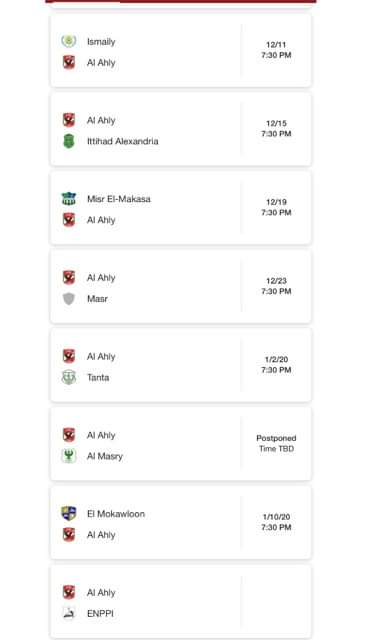
Task: Open the Al Ahly vs Masr match card
Action: [180, 286]
